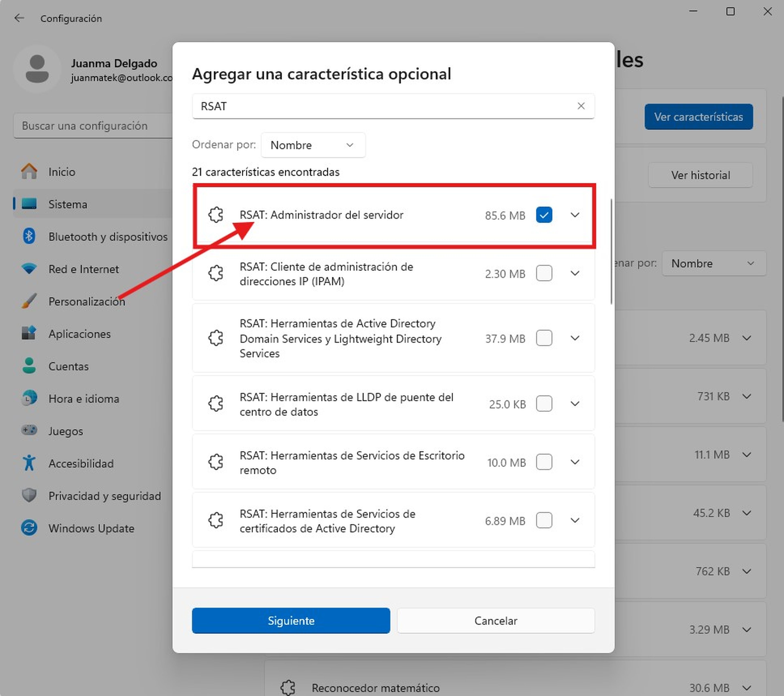Image resolution: width=784 pixels, height=696 pixels.
Task: Go to Red e Internet settings
Action: (x=93, y=269)
